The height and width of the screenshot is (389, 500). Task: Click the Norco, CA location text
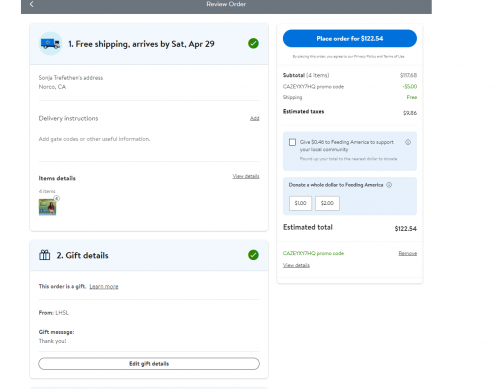52,87
